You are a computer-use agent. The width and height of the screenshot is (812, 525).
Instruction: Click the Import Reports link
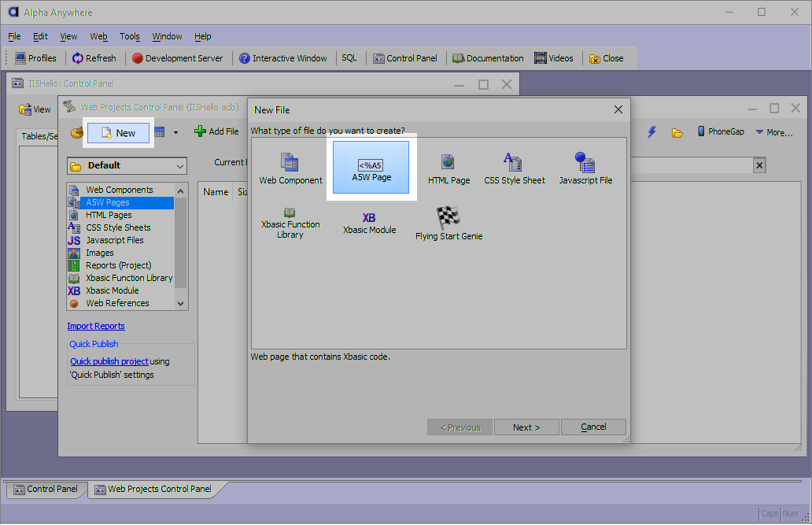pyautogui.click(x=96, y=326)
